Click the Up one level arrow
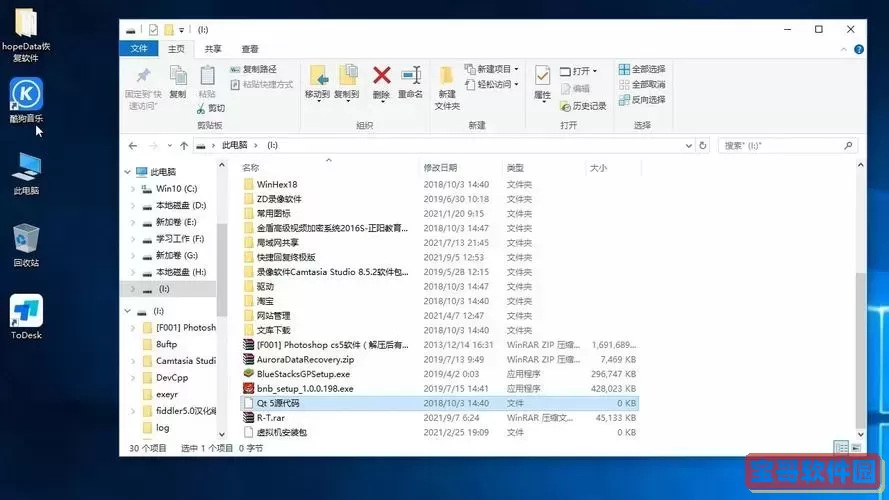 pos(184,146)
